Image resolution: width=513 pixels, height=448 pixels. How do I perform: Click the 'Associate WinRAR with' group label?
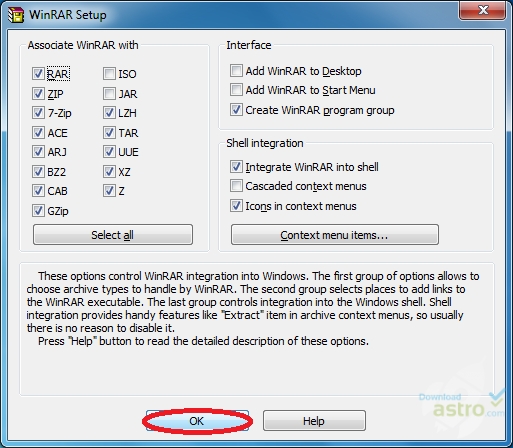(83, 45)
